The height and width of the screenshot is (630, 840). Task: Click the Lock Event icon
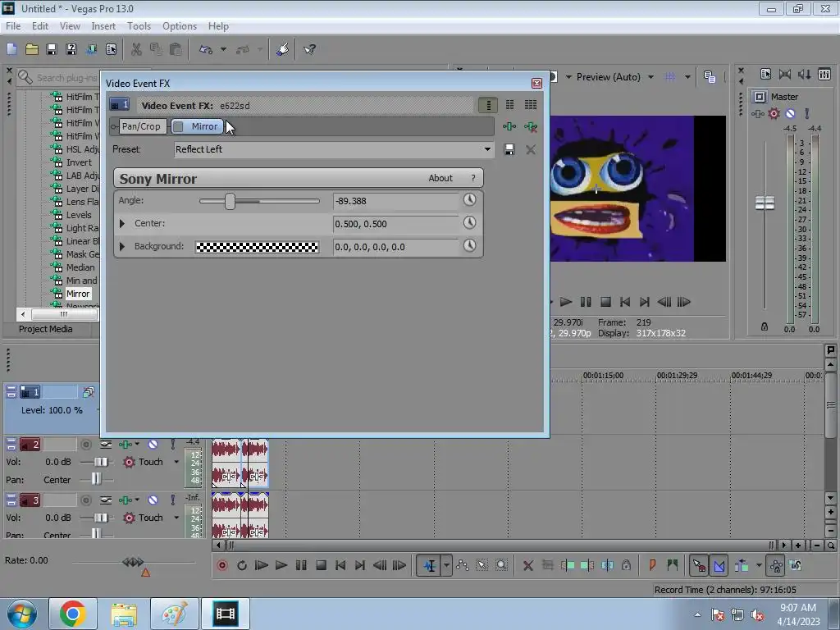(626, 565)
